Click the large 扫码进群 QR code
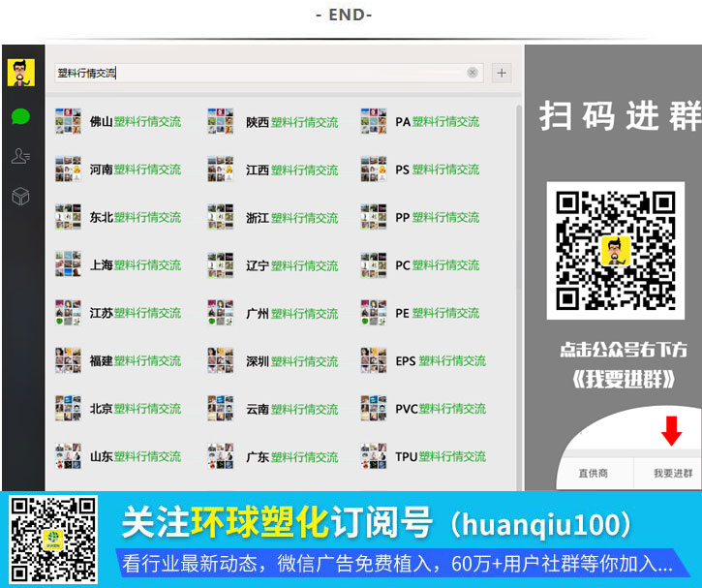 pos(616,251)
